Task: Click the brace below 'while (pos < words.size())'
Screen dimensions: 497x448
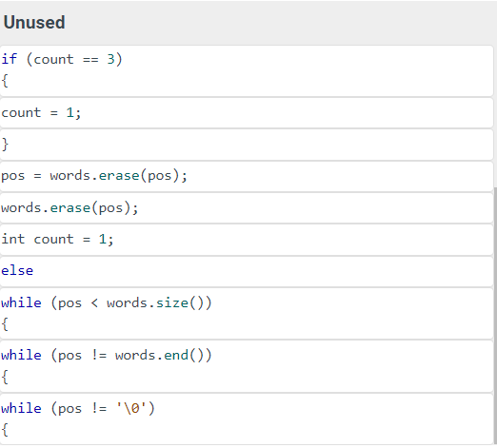Action: coord(5,324)
